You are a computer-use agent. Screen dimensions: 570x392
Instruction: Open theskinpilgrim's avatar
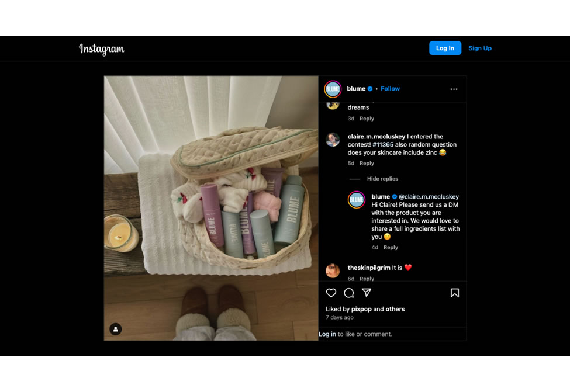[x=333, y=270]
